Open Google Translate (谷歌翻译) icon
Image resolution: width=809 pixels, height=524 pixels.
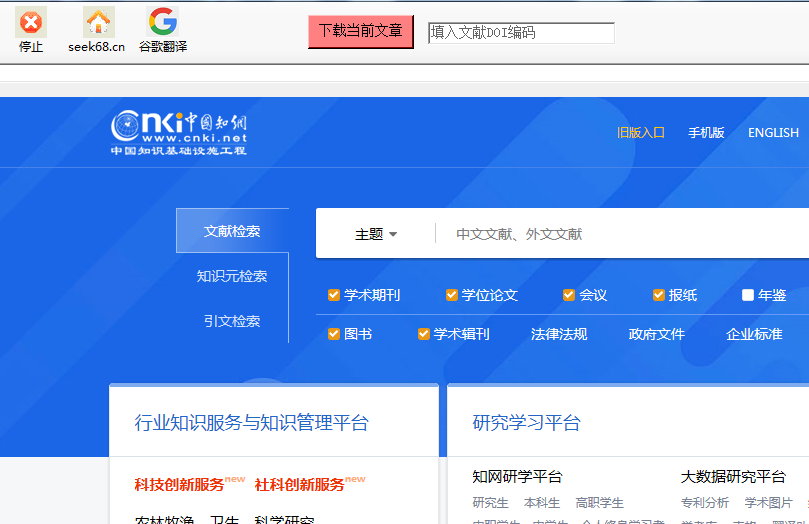[163, 22]
